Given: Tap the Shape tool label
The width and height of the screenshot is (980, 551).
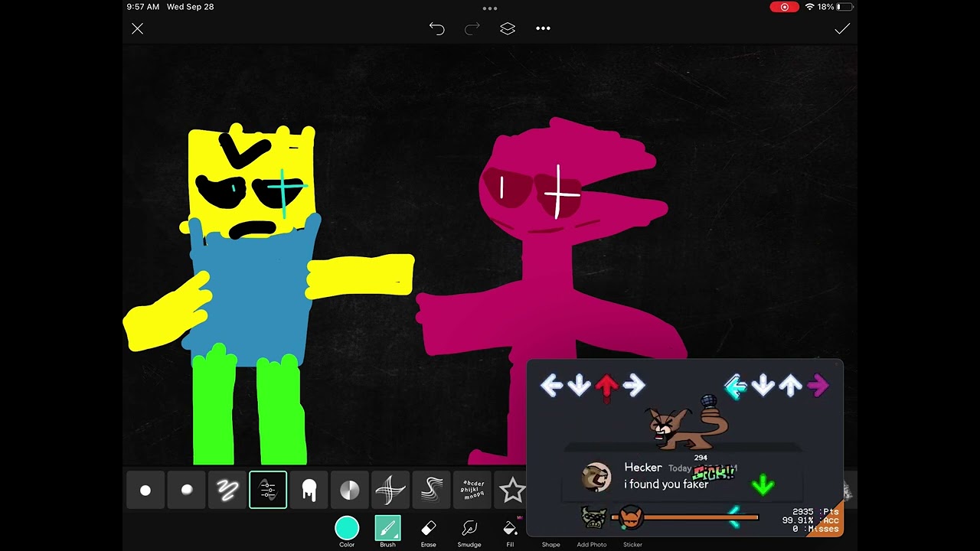Looking at the screenshot, I should point(550,545).
